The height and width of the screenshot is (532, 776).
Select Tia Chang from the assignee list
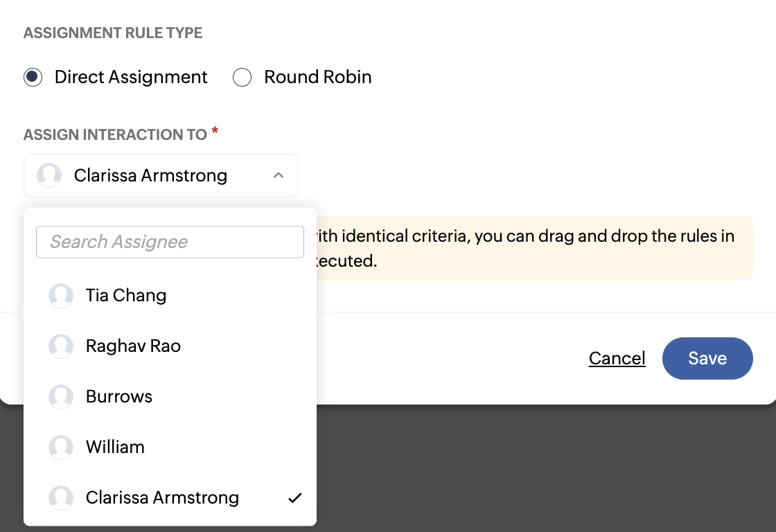pos(126,296)
